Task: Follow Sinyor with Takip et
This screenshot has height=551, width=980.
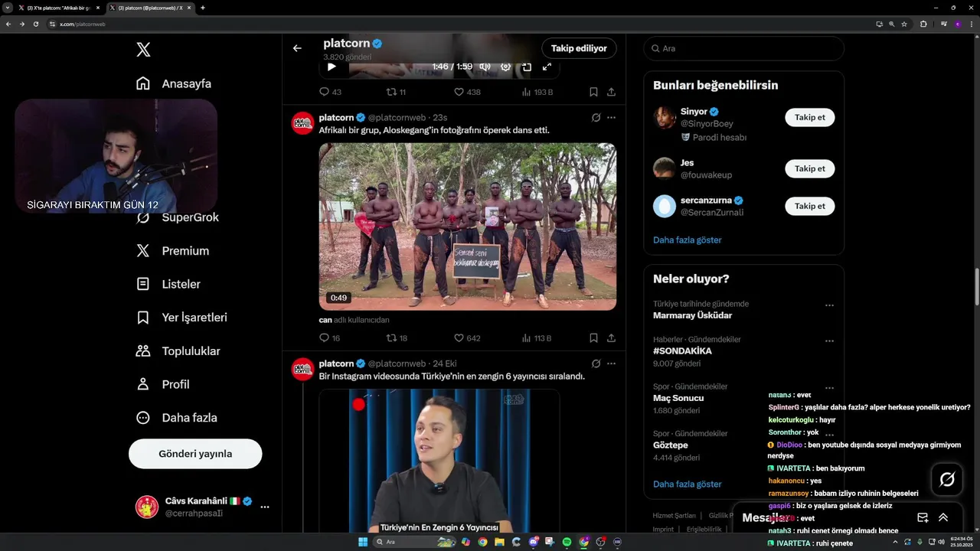Action: coord(809,118)
